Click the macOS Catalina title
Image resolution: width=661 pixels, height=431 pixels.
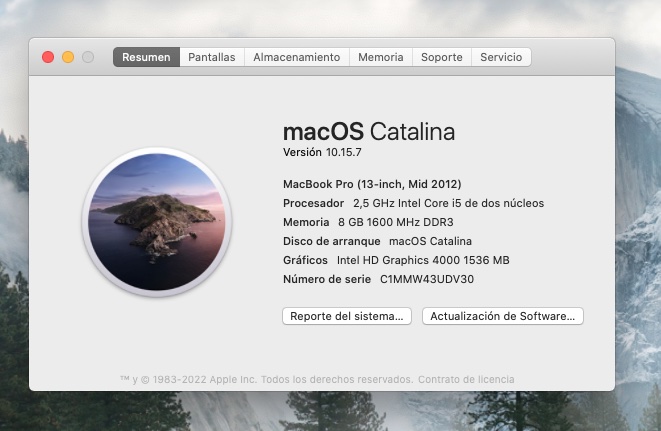point(368,131)
